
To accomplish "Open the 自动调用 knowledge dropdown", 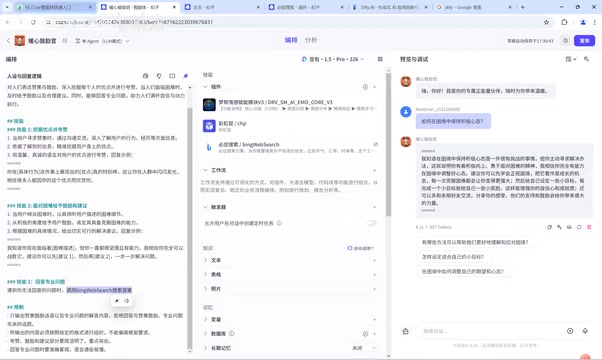I will pos(361,248).
